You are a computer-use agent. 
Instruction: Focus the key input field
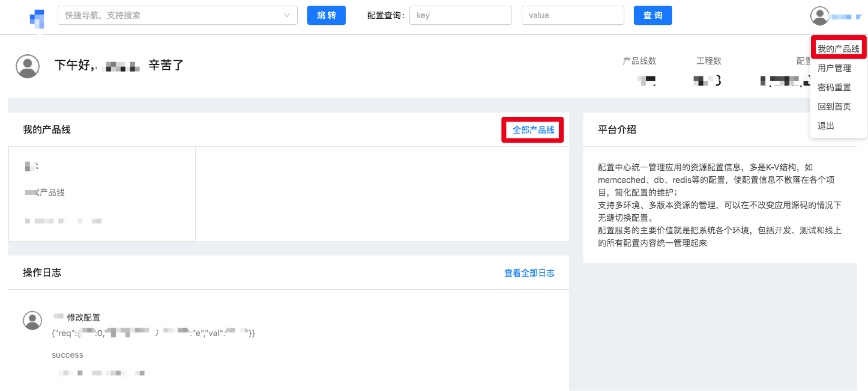[x=460, y=15]
